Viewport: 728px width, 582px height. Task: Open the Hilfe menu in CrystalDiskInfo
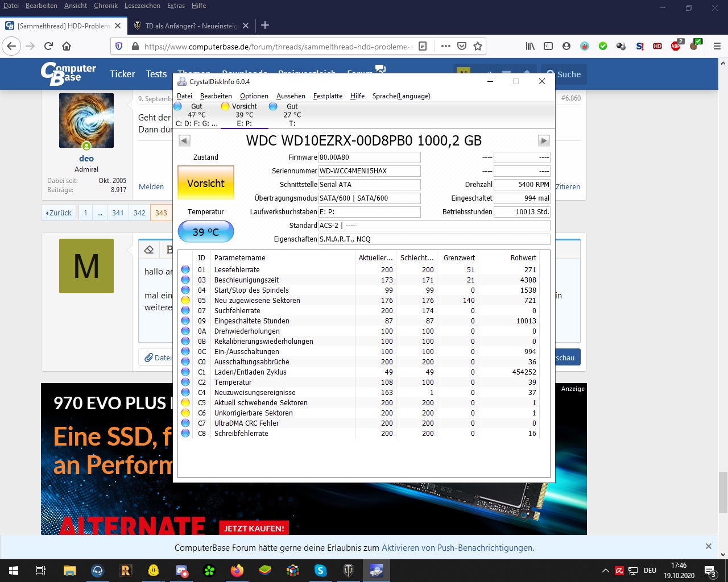tap(357, 96)
